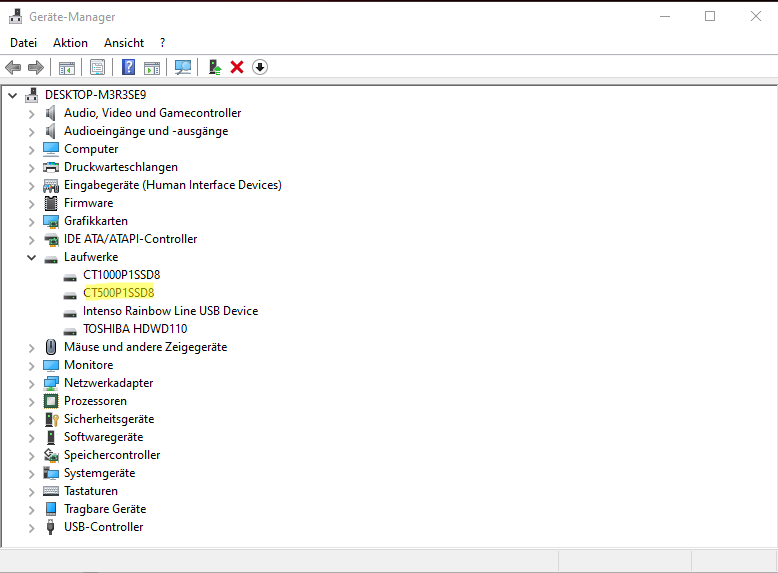Minimize the Geräte-Manager window
The height and width of the screenshot is (573, 778).
pos(665,16)
